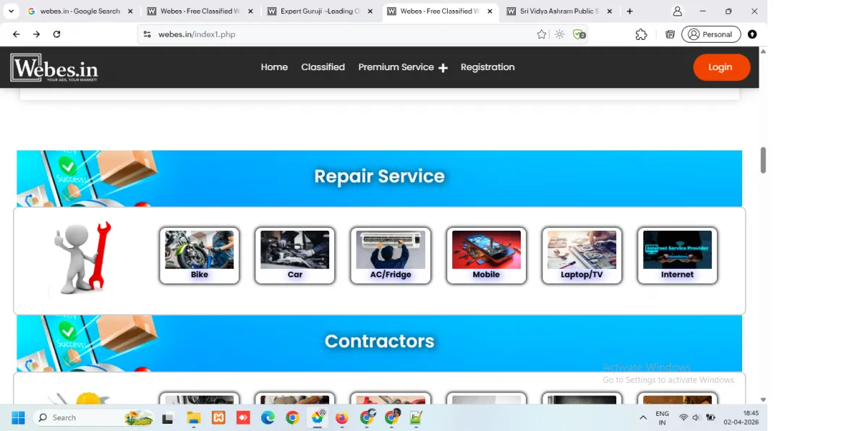The width and height of the screenshot is (868, 431).
Task: Click the orange Login button
Action: [x=721, y=67]
